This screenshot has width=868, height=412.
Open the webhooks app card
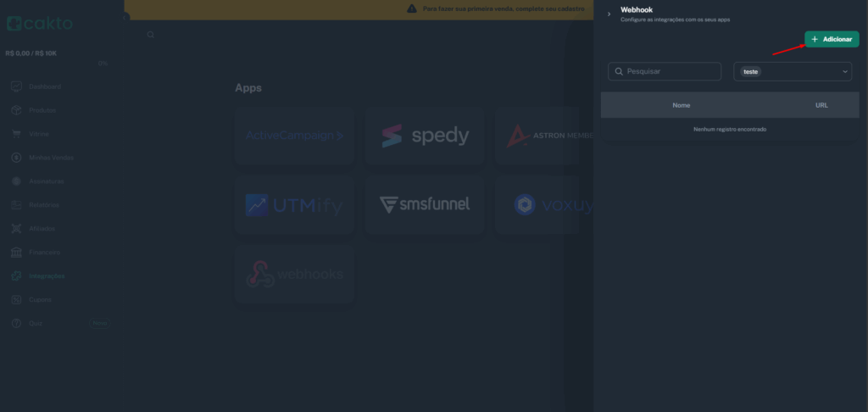point(294,274)
